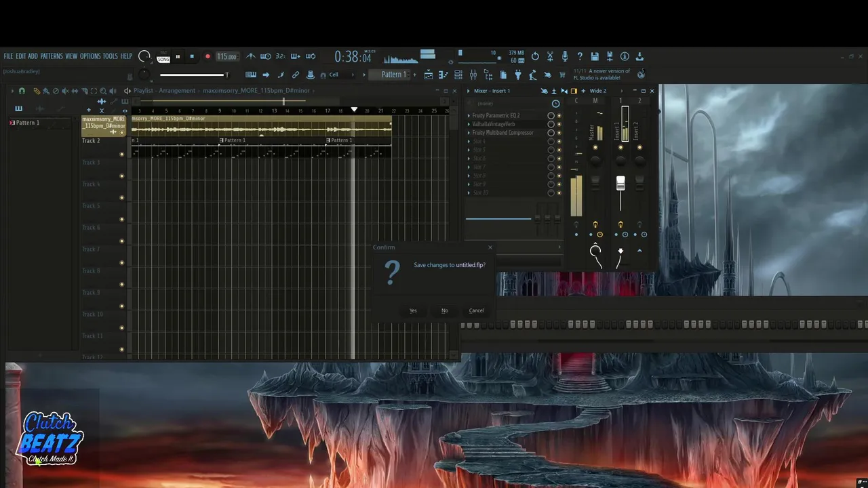Viewport: 868px width, 488px height.
Task: Disable the ValhallaVintageVerb effect dot
Action: tap(559, 124)
